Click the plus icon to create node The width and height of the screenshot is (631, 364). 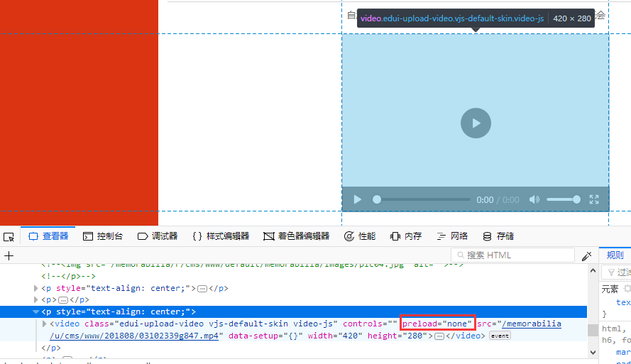pos(9,255)
